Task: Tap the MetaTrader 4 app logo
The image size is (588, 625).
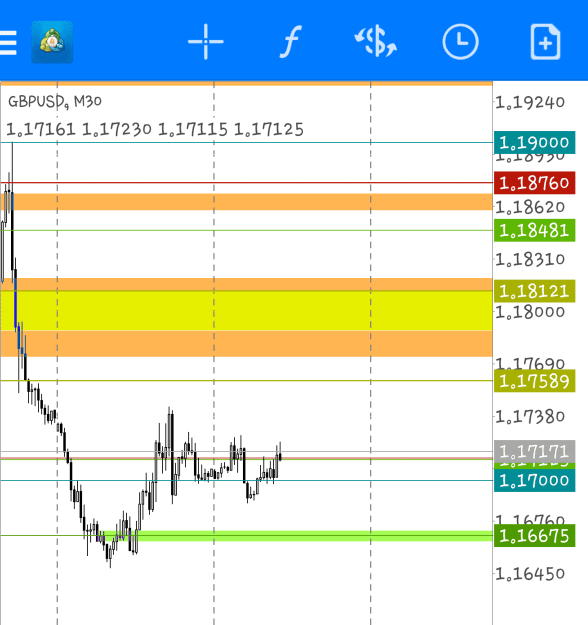Action: [52, 42]
